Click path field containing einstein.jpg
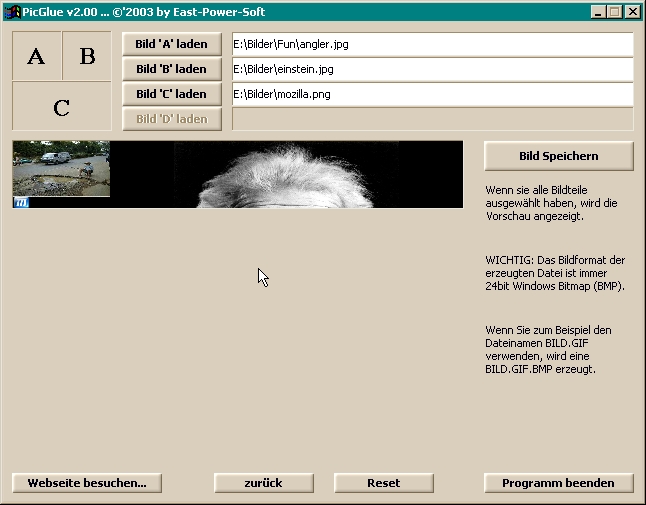The width and height of the screenshot is (646, 505). click(x=433, y=69)
